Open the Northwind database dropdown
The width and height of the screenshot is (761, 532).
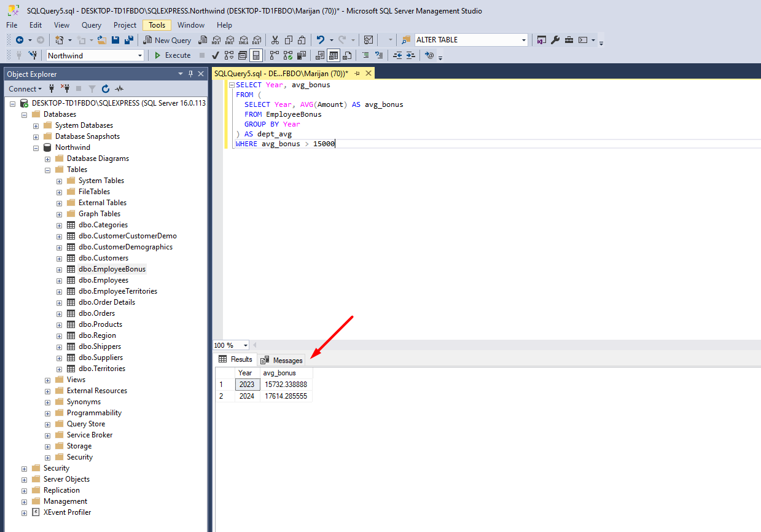[140, 55]
